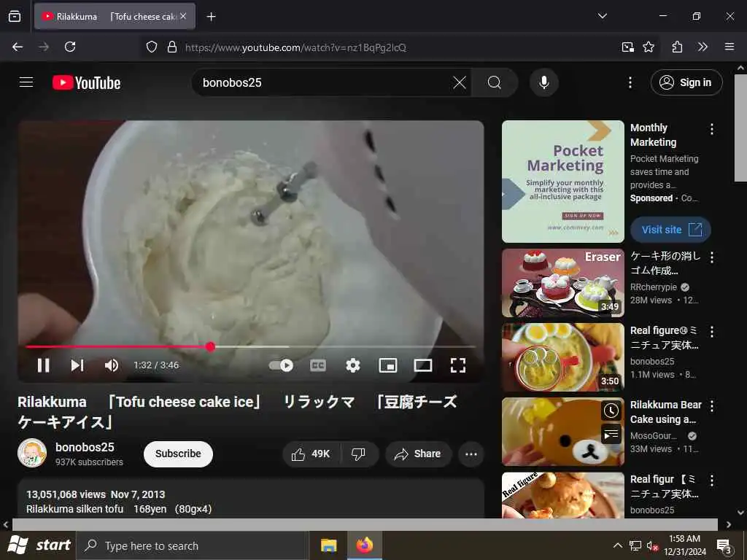Open options for the bottom Real figure video
This screenshot has height=560, width=747.
712,481
